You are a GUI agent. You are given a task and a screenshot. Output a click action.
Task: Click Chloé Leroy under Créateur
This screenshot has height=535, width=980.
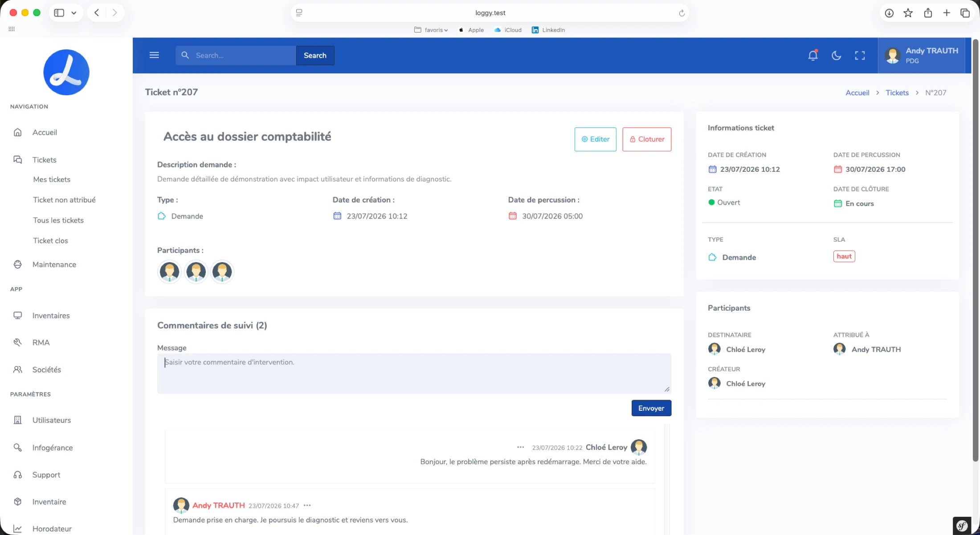746,384
